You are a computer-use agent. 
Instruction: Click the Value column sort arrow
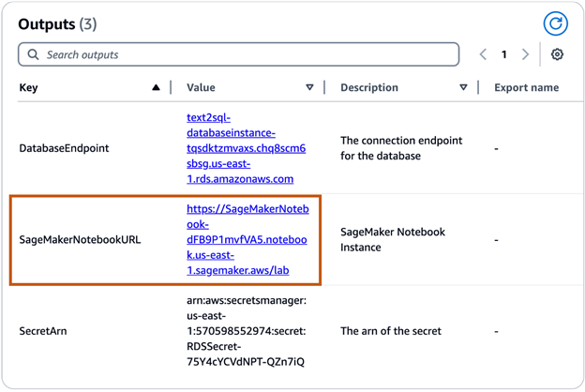coord(309,87)
